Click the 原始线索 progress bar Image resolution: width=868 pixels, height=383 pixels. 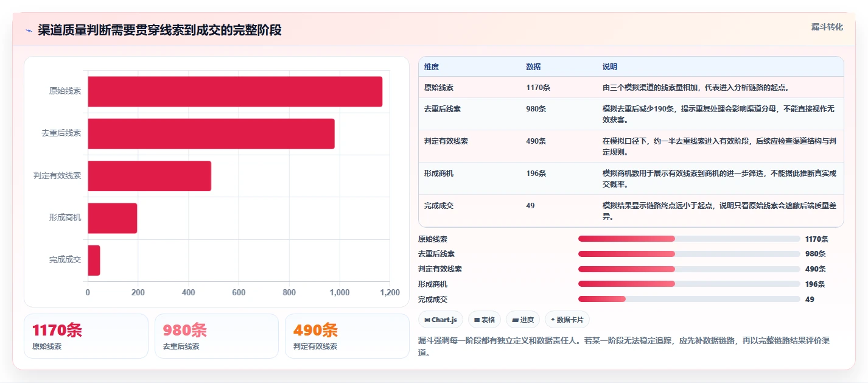pos(689,239)
